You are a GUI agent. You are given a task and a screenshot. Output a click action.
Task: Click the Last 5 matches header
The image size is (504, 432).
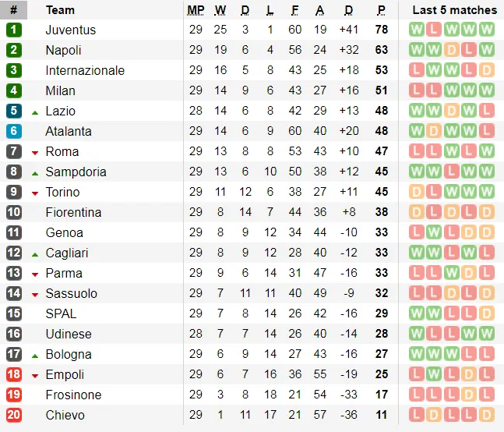(x=454, y=10)
